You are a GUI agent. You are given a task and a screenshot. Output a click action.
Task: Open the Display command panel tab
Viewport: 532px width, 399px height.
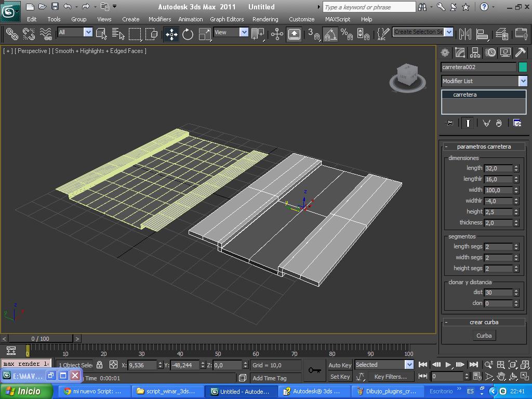point(505,52)
